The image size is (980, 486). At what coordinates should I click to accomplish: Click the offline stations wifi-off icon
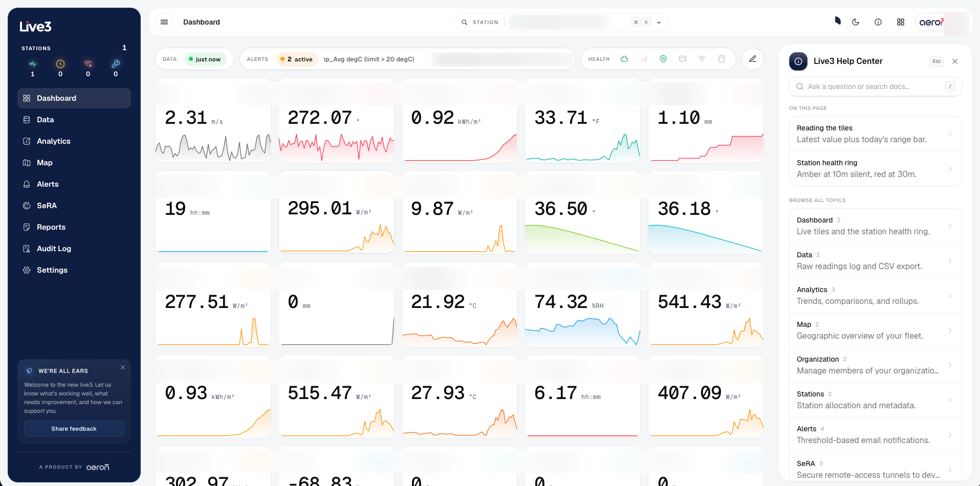click(x=88, y=64)
